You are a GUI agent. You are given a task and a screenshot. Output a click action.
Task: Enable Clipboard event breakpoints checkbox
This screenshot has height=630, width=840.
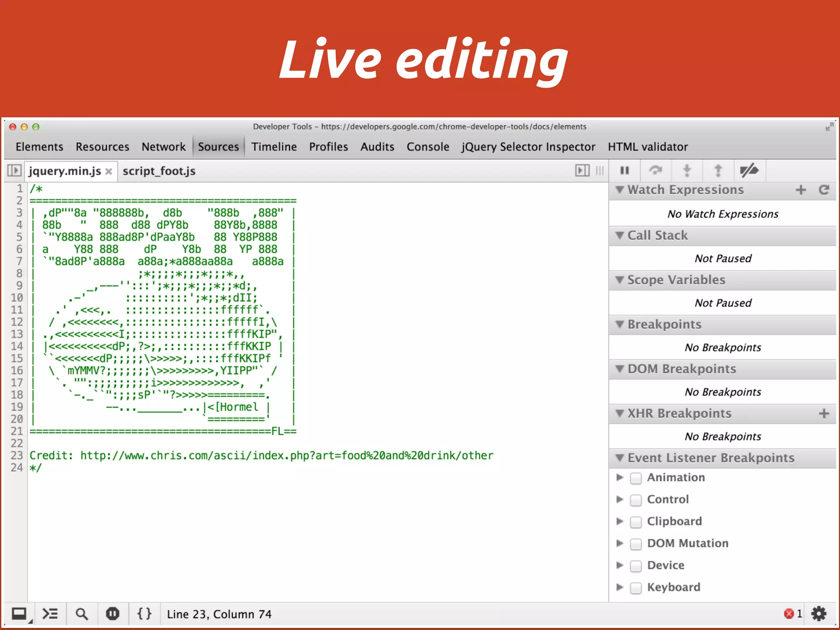point(636,522)
